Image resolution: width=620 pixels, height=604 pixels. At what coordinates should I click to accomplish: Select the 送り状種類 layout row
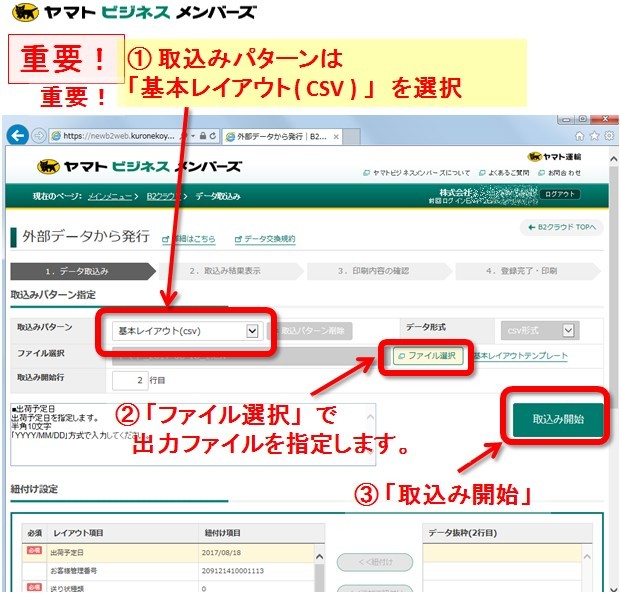pos(170,587)
